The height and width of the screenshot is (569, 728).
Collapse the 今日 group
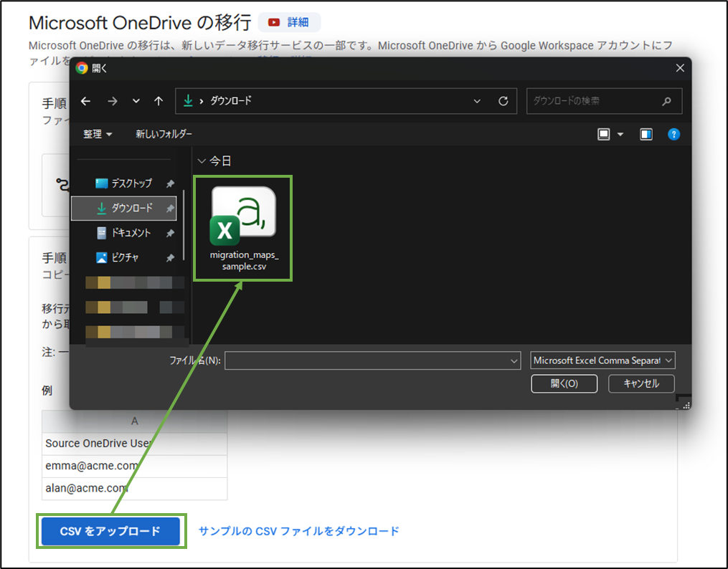click(x=202, y=161)
